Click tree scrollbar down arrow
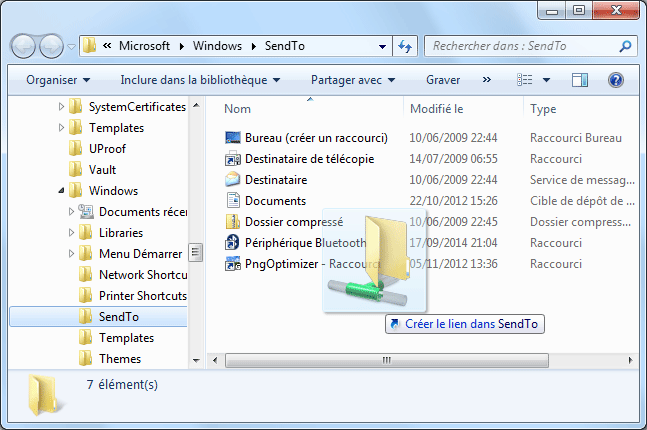 click(196, 360)
